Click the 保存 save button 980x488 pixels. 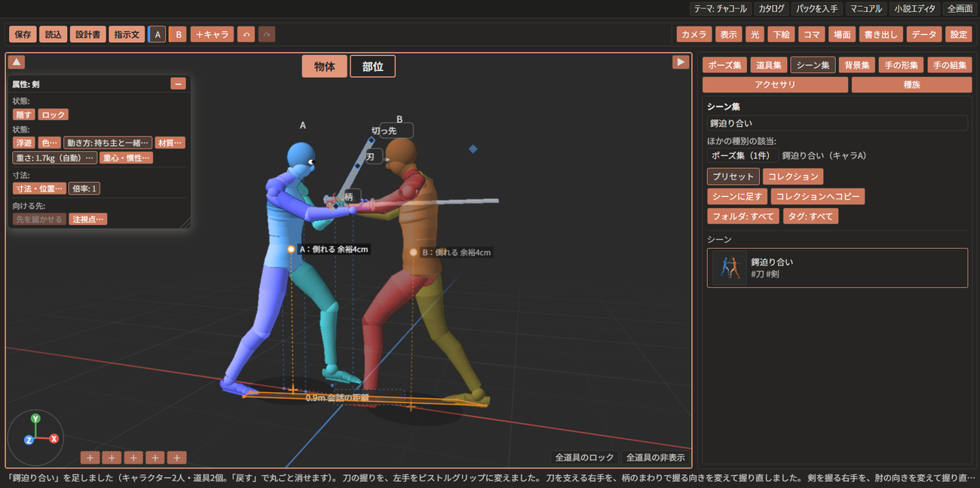point(23,35)
